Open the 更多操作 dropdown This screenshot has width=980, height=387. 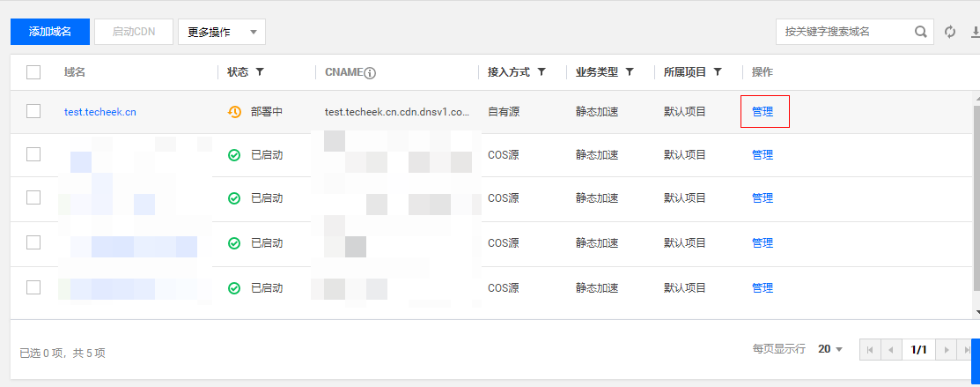221,32
